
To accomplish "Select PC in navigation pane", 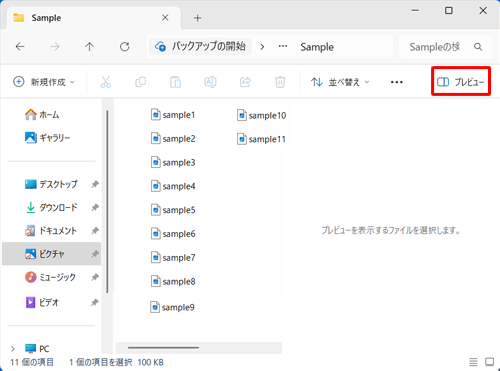I will [x=37, y=349].
